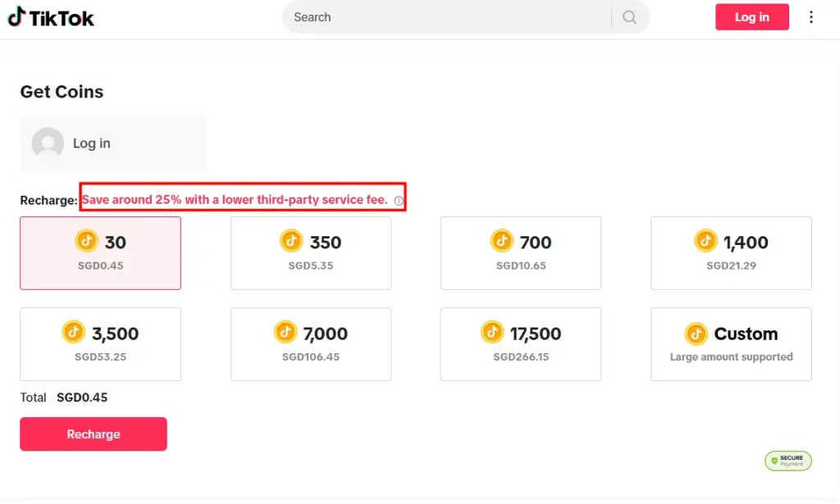840x504 pixels.
Task: Click the magnifying glass search icon
Action: [629, 17]
